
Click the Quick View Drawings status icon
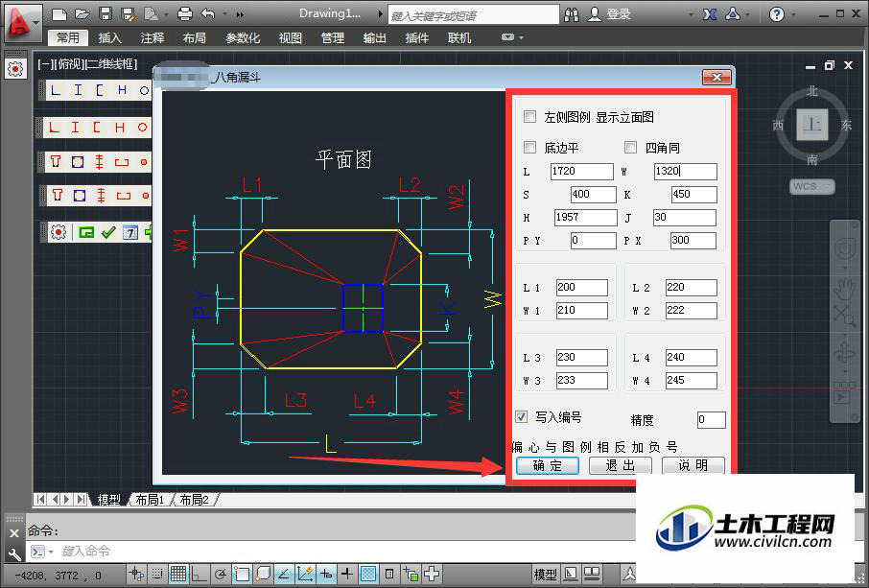tap(593, 575)
